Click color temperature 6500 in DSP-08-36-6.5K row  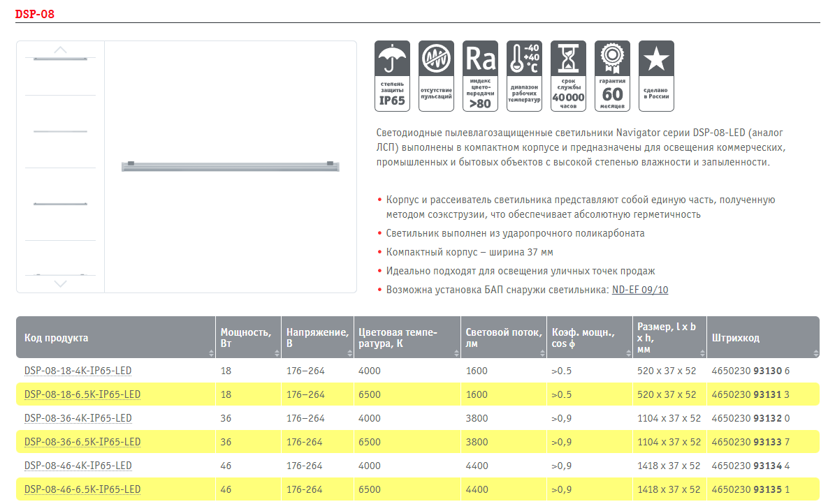coord(370,443)
